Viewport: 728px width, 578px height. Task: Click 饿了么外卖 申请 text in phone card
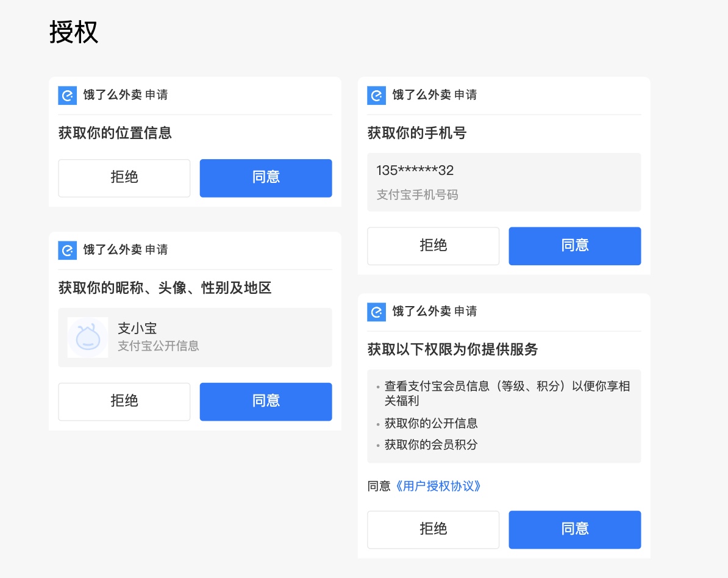coord(435,95)
